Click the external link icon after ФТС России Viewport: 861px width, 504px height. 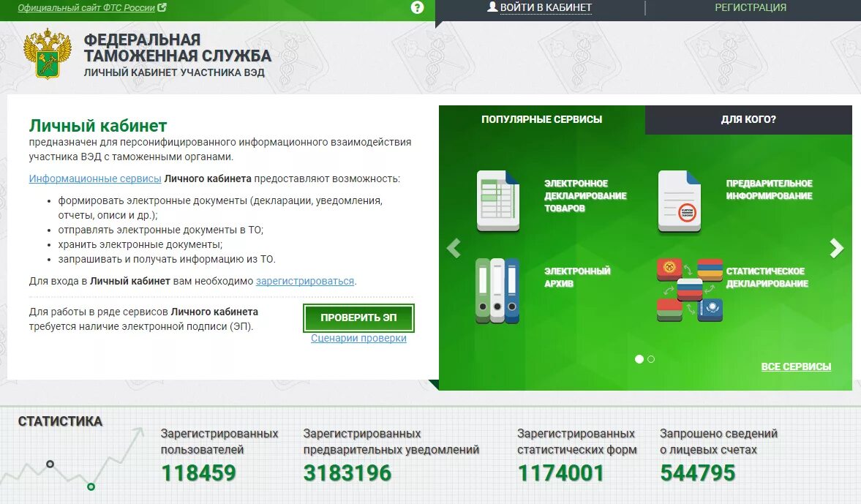pyautogui.click(x=162, y=7)
